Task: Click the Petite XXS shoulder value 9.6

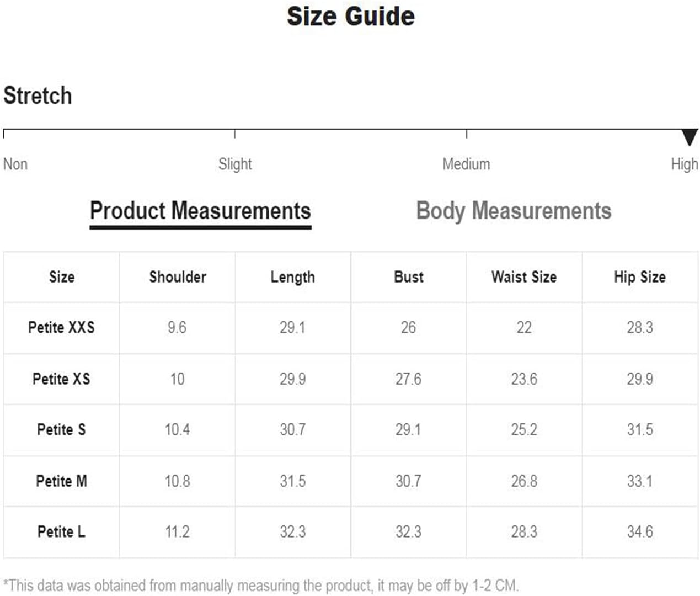Action: tap(177, 327)
